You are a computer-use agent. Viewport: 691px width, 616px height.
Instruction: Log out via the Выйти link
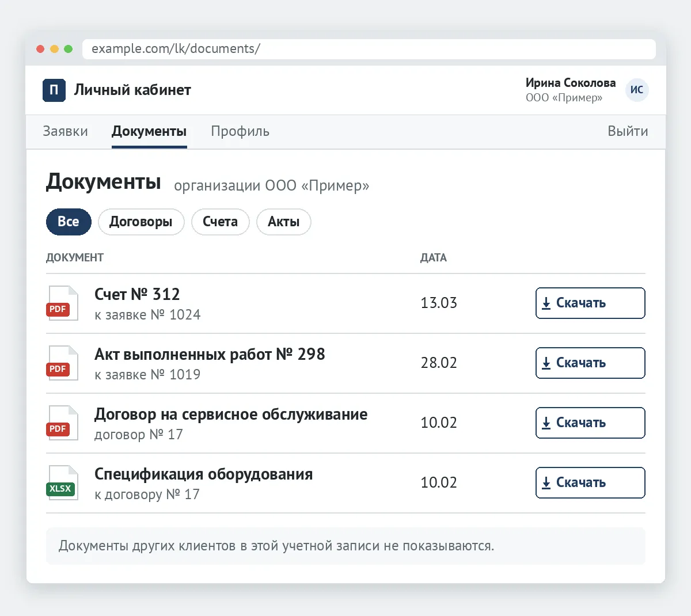click(x=628, y=131)
